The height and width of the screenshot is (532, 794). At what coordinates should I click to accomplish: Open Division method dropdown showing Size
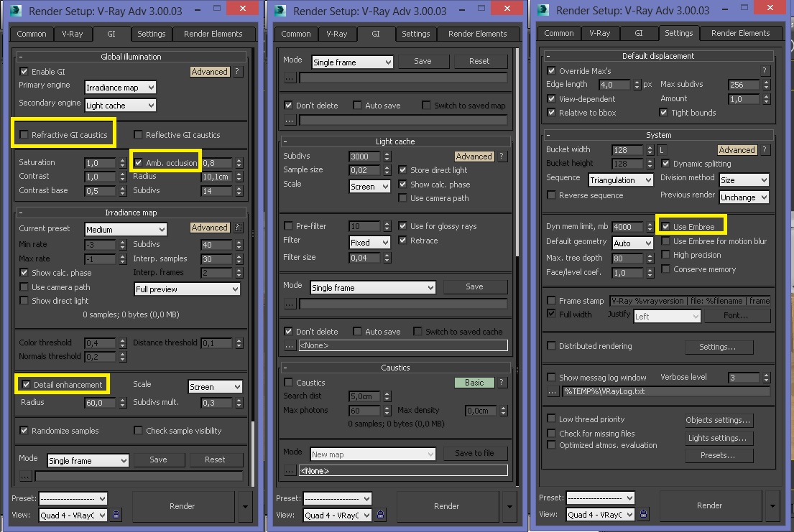[744, 179]
